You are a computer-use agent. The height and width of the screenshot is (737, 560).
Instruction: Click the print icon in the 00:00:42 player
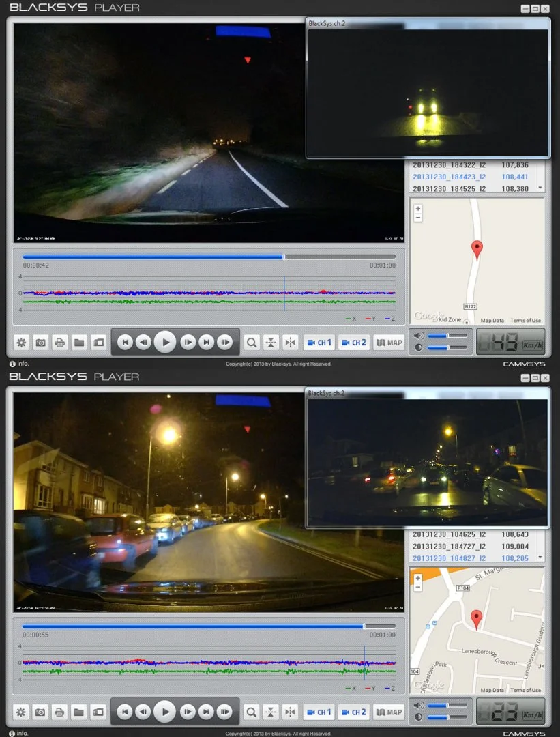[59, 343]
